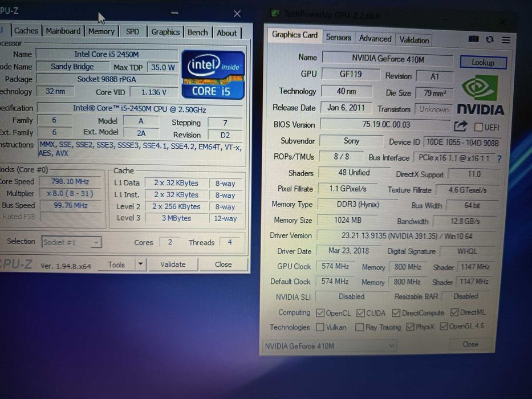532x399 pixels.
Task: Switch to the SPD tab
Action: [x=132, y=32]
